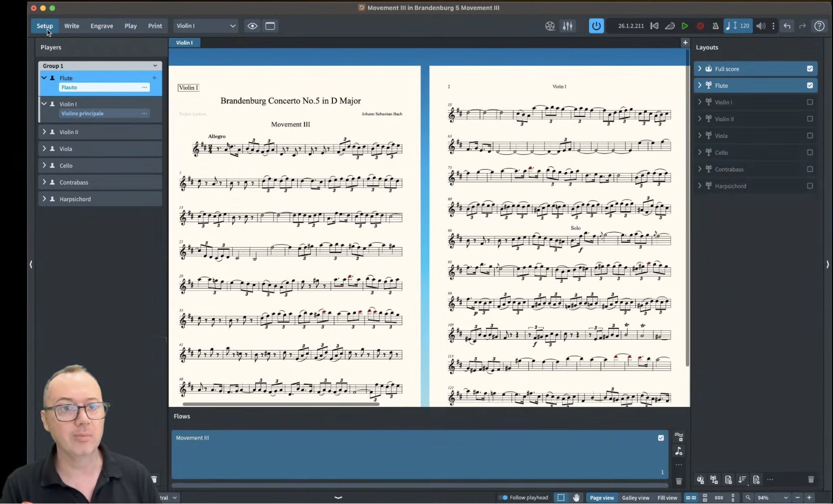Open the Help question mark button
Screen dimensions: 833x504
click(x=819, y=26)
